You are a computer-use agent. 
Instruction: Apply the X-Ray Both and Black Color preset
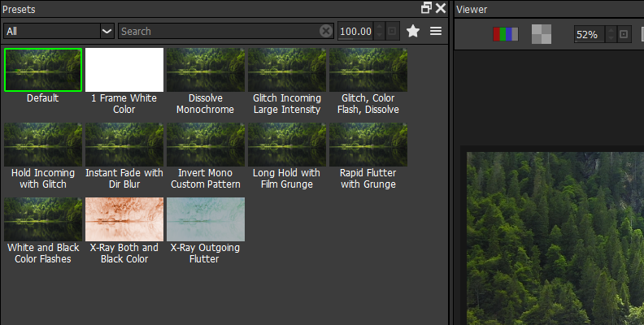tap(124, 219)
